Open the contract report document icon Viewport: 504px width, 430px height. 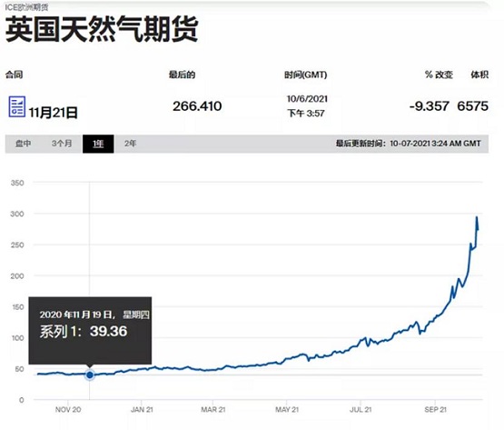(x=16, y=106)
